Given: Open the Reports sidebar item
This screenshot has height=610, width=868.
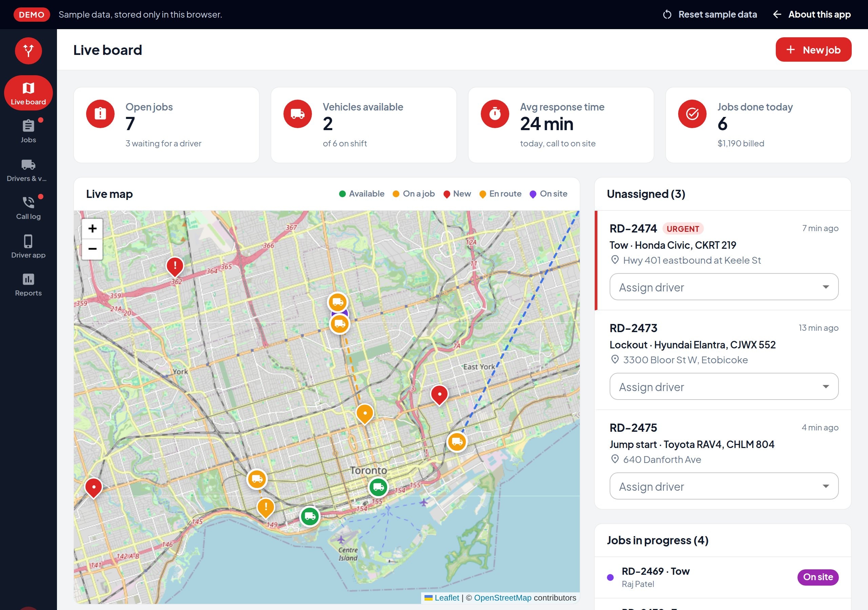Looking at the screenshot, I should click(x=28, y=285).
